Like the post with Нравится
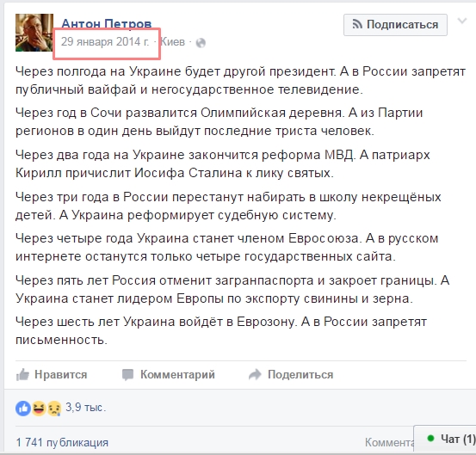This screenshot has height=455, width=476. 52,375
